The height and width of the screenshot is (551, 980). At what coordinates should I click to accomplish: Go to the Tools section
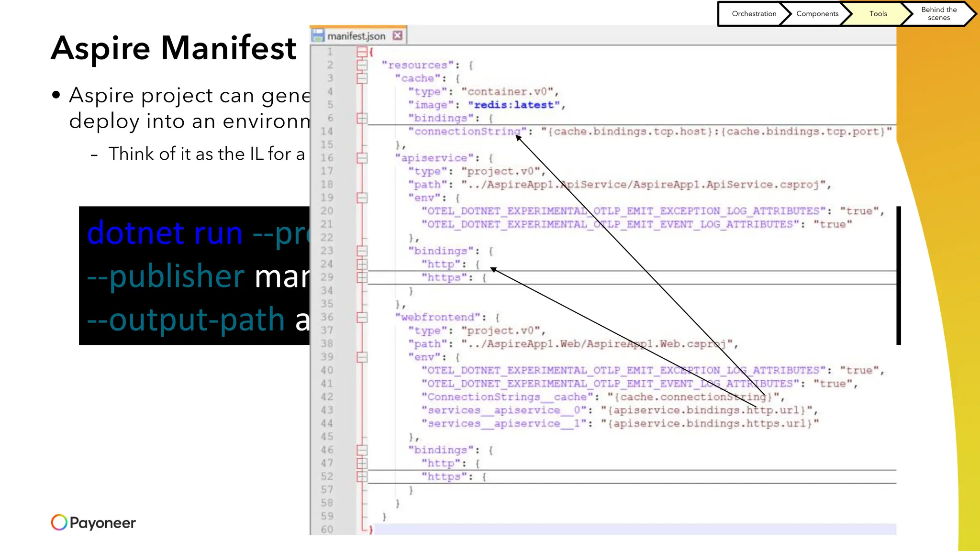(x=878, y=14)
